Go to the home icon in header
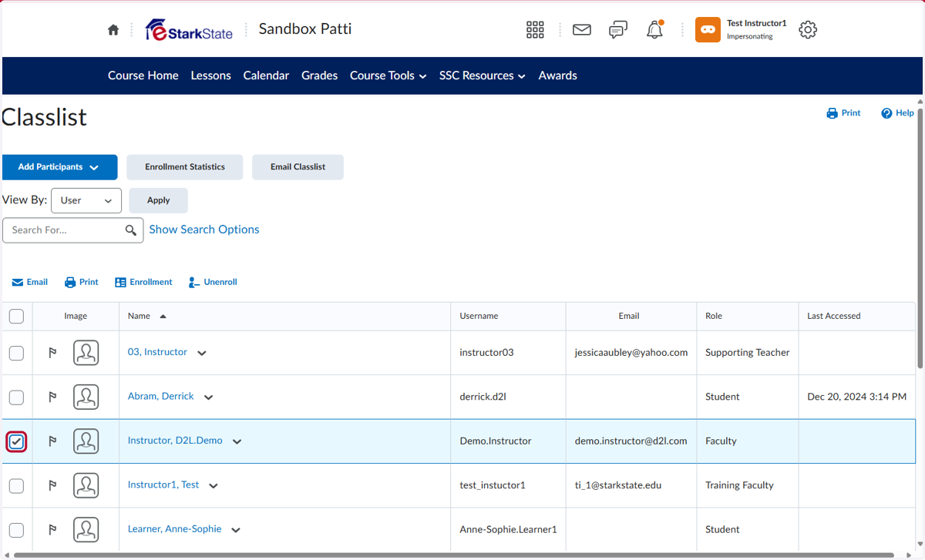 (x=113, y=30)
